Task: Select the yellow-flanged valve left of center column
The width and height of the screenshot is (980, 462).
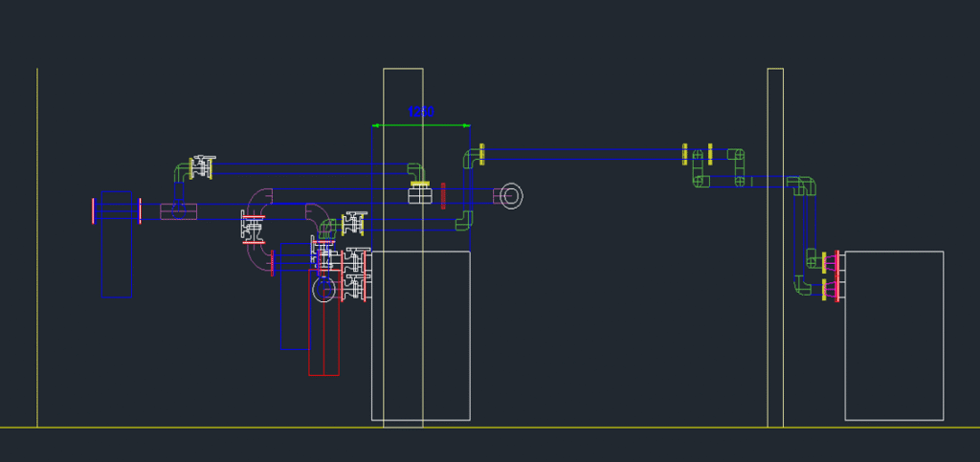Action: pos(352,224)
